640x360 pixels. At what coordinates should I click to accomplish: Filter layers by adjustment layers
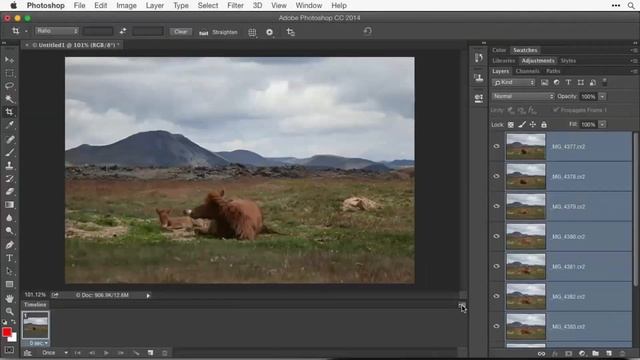(556, 82)
